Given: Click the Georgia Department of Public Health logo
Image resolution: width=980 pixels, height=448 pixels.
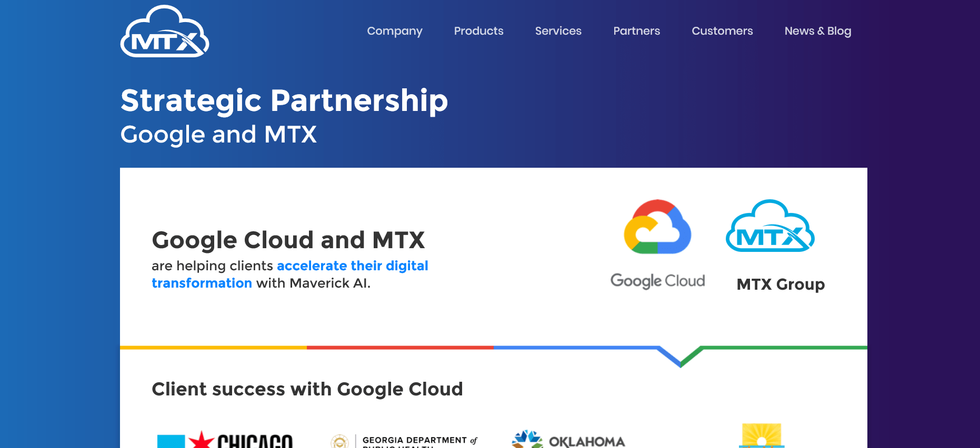Looking at the screenshot, I should (404, 441).
